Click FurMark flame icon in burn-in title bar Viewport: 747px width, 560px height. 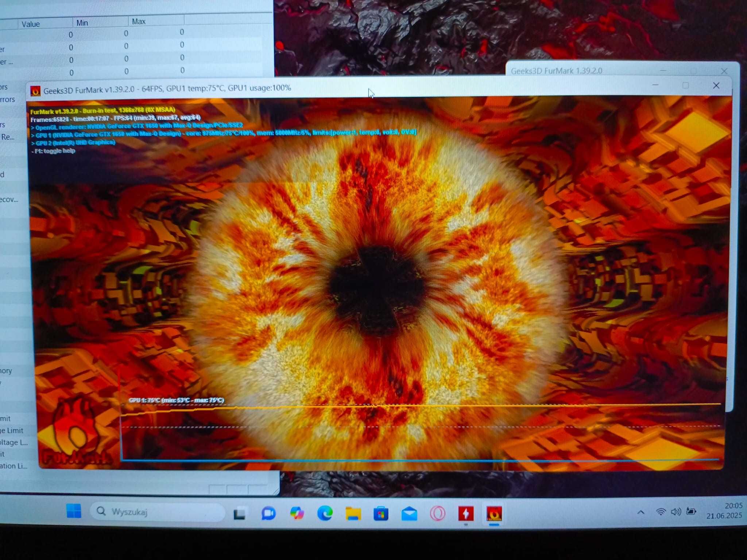point(35,91)
